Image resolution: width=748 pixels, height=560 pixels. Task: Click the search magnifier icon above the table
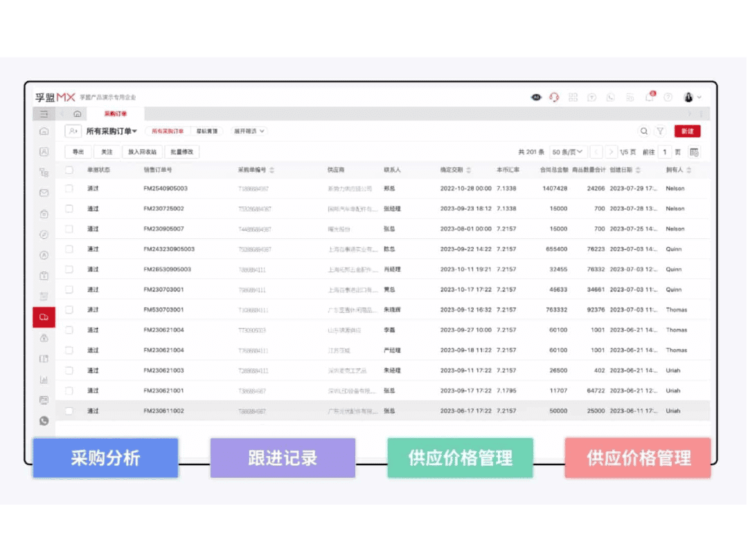pyautogui.click(x=644, y=131)
